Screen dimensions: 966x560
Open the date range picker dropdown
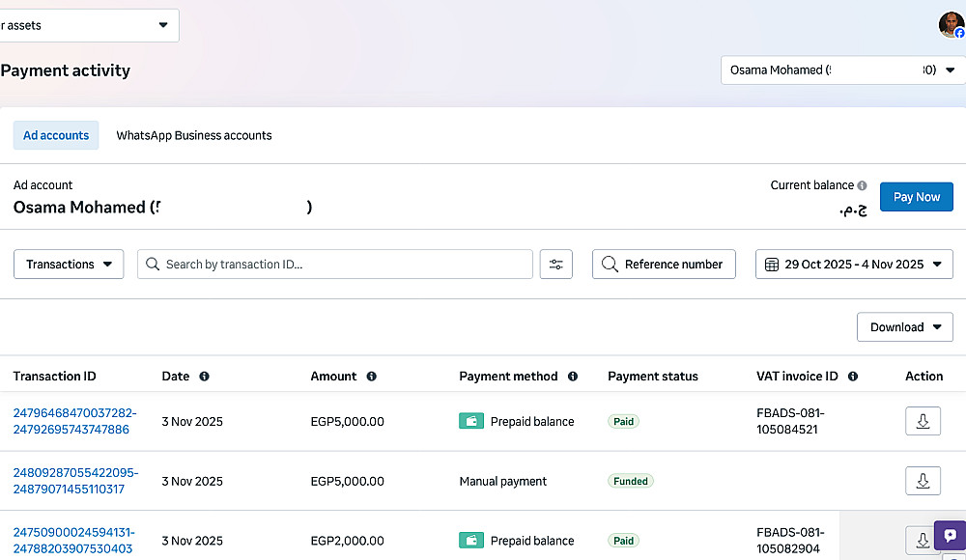[854, 265]
